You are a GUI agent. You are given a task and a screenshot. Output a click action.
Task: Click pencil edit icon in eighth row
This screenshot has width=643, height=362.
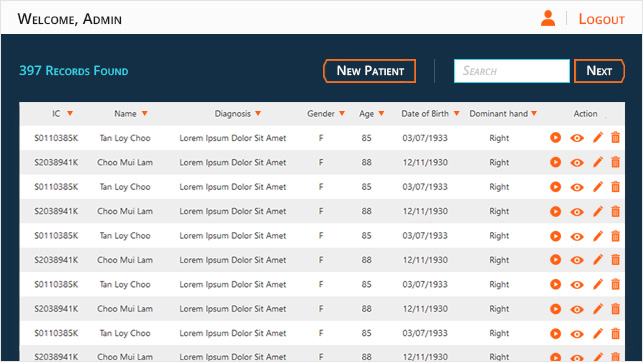[x=598, y=309]
